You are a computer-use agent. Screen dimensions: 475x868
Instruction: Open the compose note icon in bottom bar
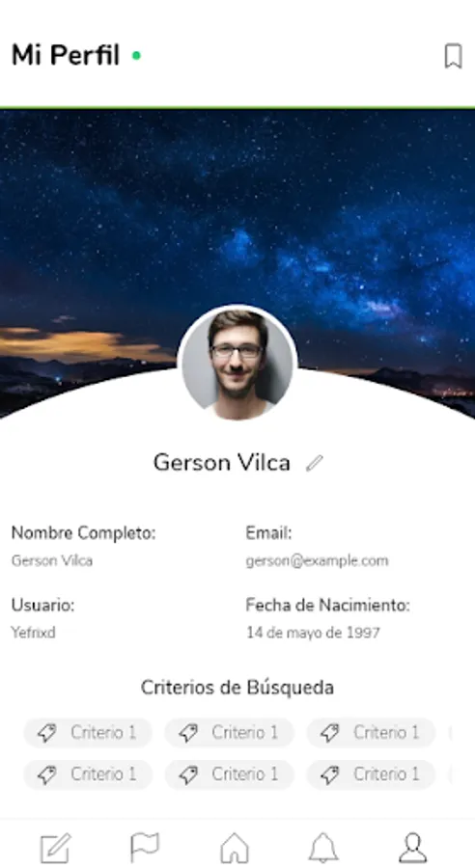[56, 848]
